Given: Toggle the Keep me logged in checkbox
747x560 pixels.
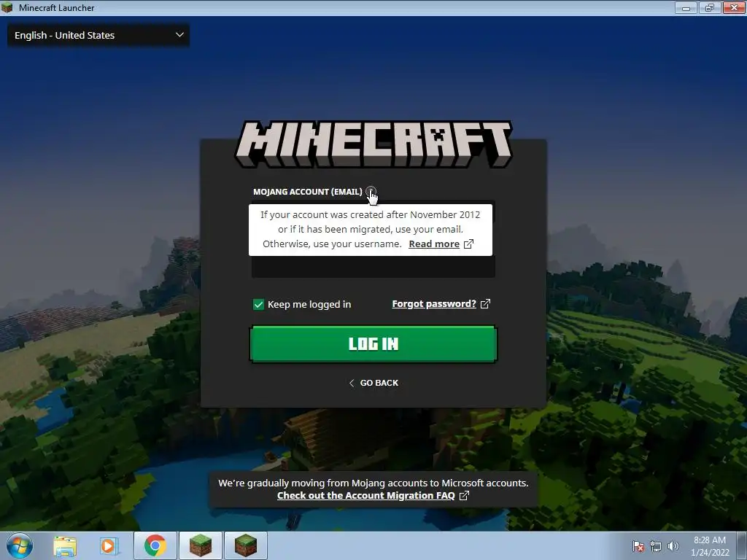Looking at the screenshot, I should (x=258, y=304).
